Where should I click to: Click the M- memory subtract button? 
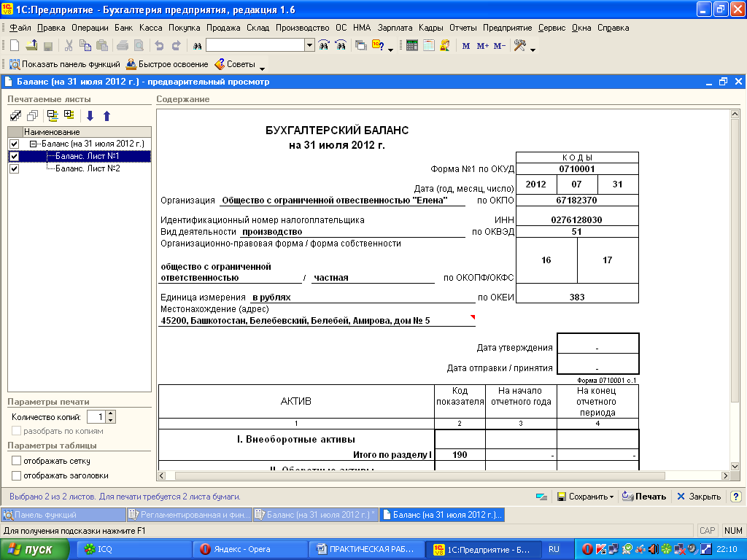pyautogui.click(x=499, y=46)
